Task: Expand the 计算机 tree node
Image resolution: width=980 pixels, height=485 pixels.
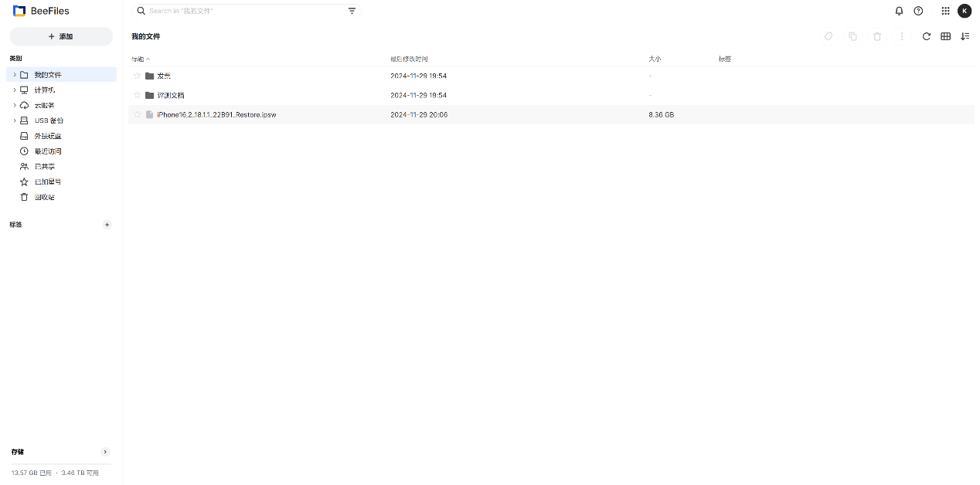Action: 15,90
